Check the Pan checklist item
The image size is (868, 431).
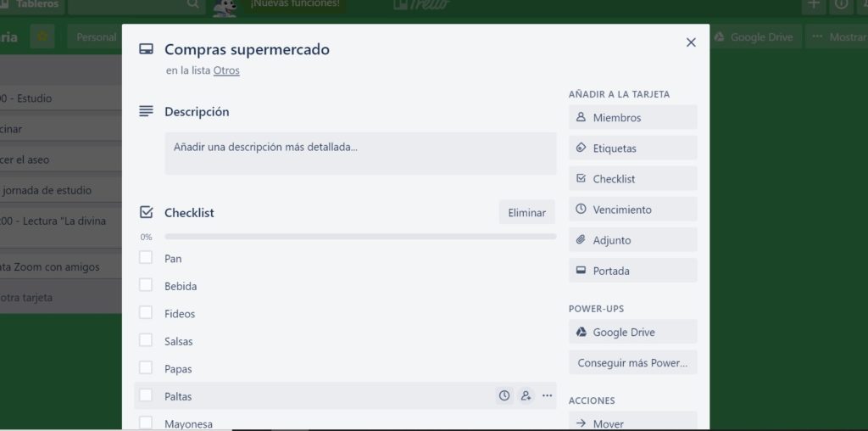[146, 257]
